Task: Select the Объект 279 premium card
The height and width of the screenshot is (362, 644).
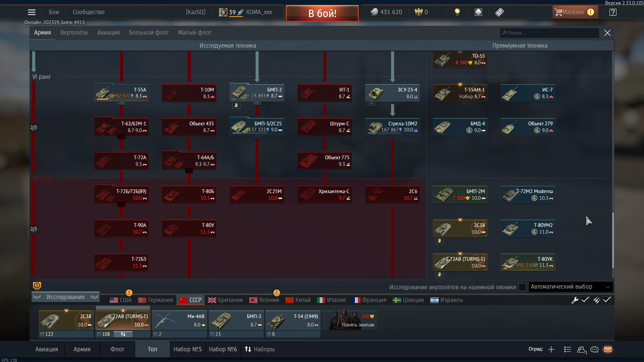Action: (528, 127)
